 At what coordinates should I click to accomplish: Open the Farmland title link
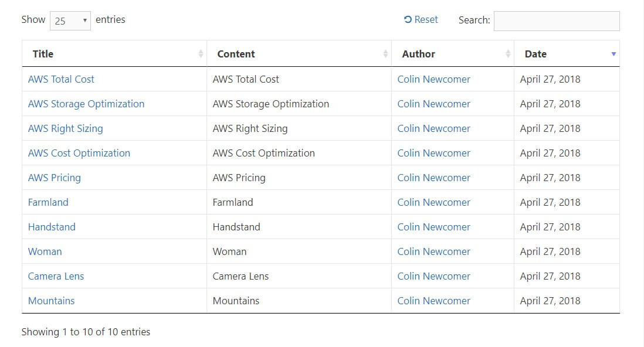click(x=48, y=202)
